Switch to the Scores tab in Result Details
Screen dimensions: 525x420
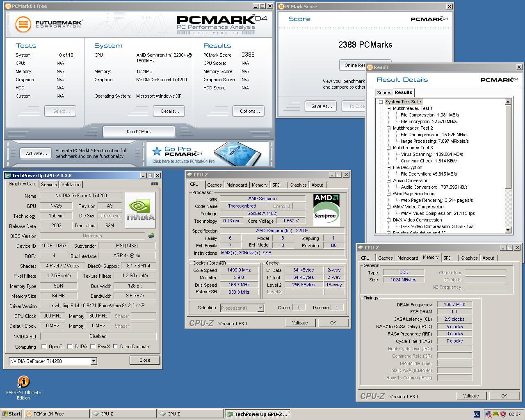[384, 93]
